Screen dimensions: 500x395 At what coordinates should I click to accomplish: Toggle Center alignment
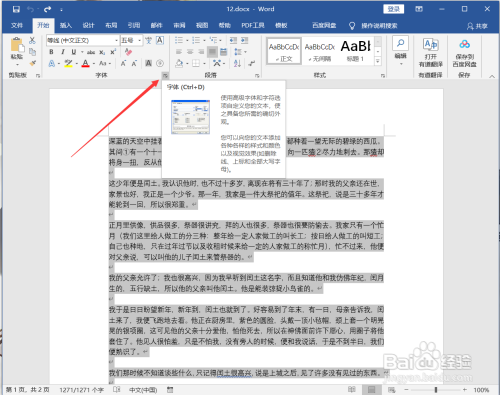pyautogui.click(x=190, y=52)
